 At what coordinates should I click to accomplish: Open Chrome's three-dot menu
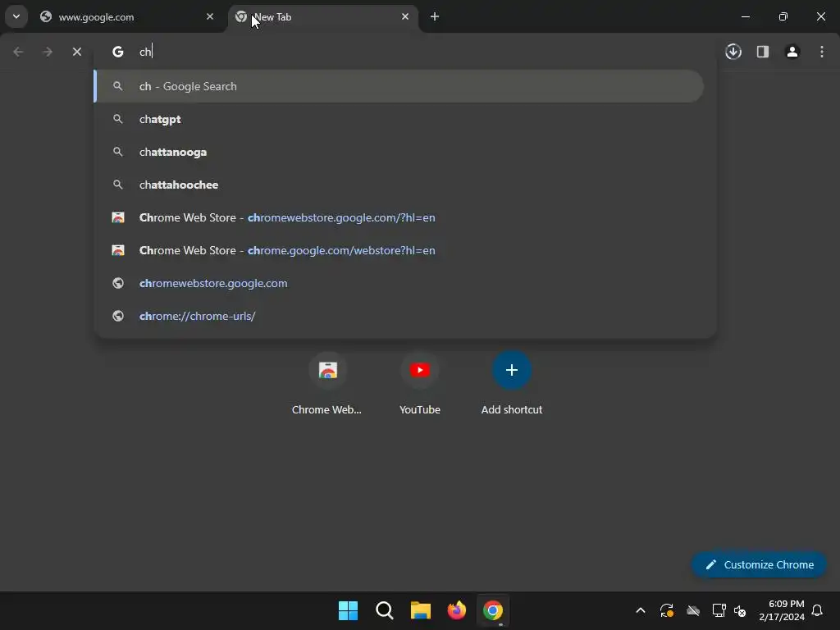pyautogui.click(x=822, y=52)
